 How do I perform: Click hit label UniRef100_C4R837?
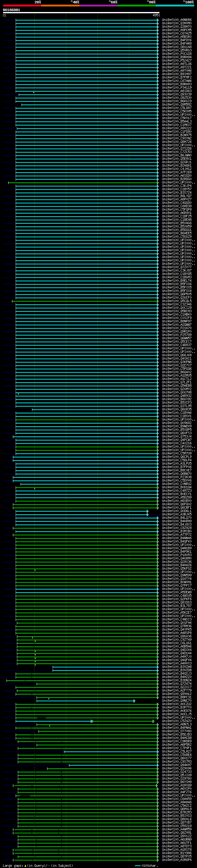point(177,345)
